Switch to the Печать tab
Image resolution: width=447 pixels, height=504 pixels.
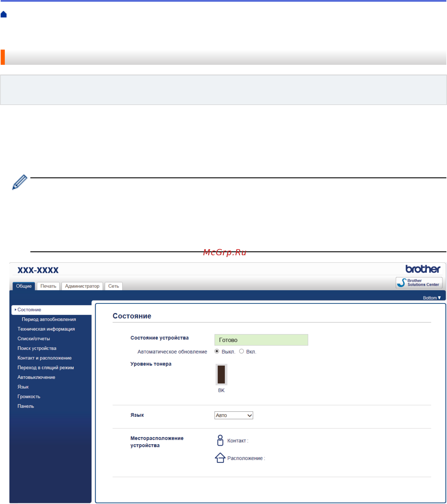(x=48, y=286)
